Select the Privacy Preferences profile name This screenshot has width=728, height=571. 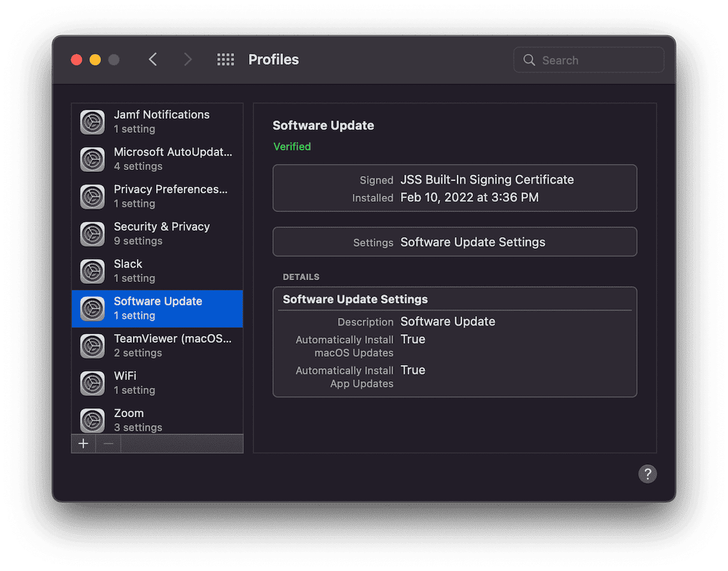coord(171,189)
